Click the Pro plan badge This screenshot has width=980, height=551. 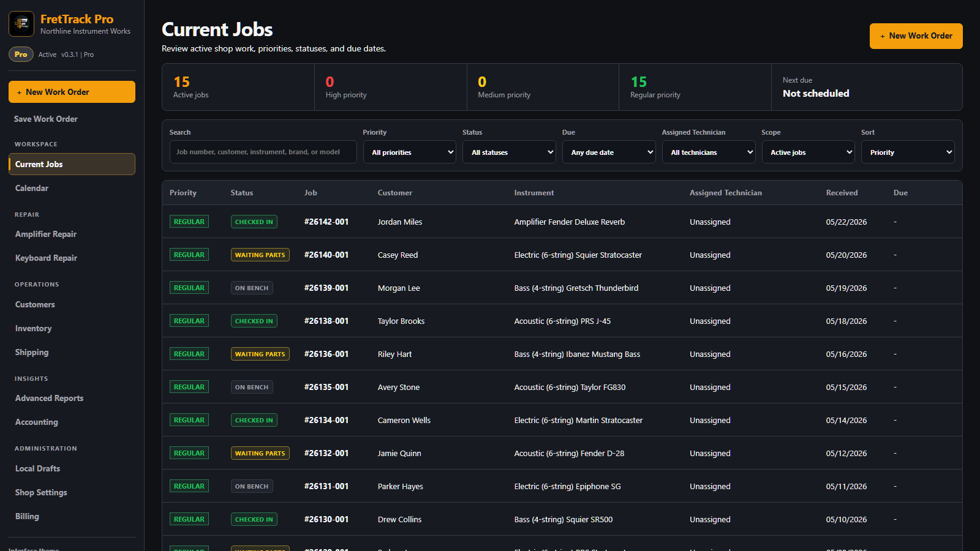pyautogui.click(x=21, y=54)
